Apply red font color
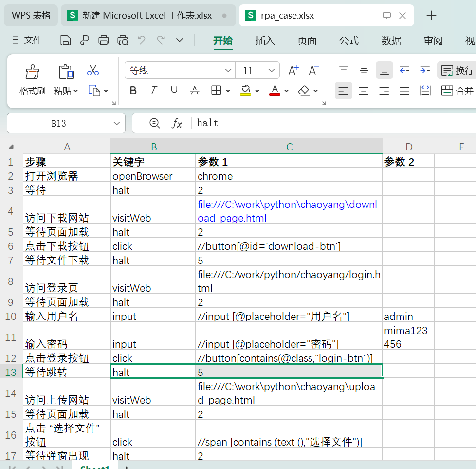This screenshot has height=469, width=476. click(x=275, y=90)
